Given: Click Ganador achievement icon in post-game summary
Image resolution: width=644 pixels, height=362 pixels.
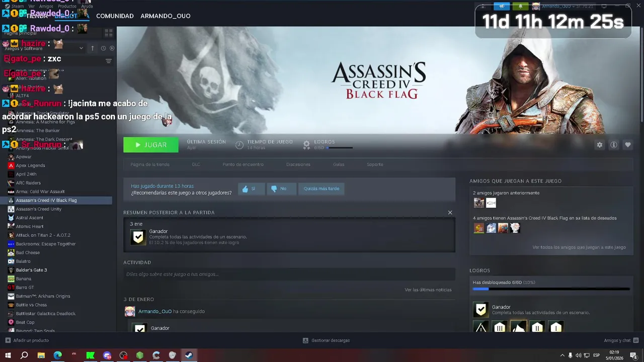Looking at the screenshot, I should (x=138, y=237).
